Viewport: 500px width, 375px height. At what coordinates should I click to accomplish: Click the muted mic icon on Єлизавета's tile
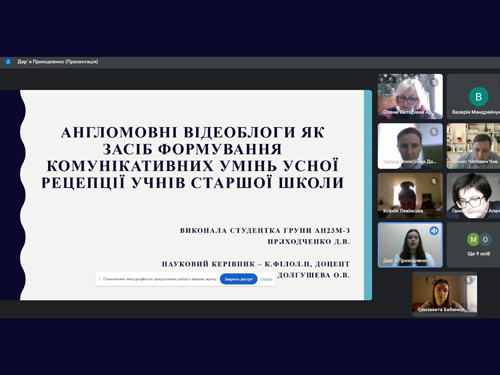point(469,280)
